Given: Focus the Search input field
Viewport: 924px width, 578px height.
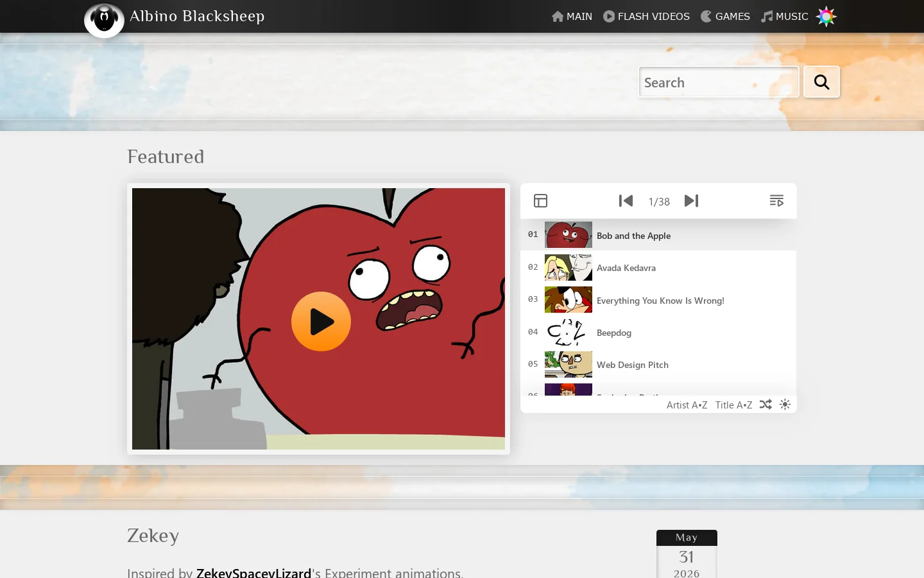Looking at the screenshot, I should [719, 82].
